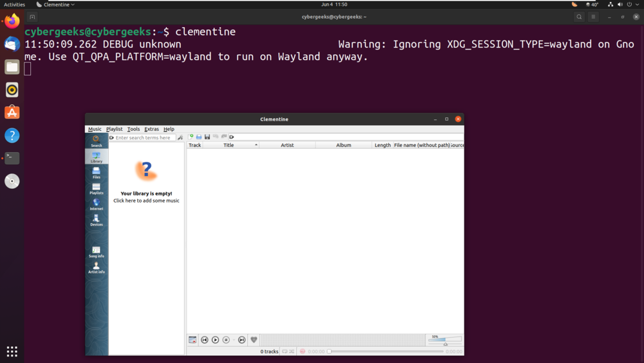Viewport: 644px width, 363px height.
Task: Open the Devices sidebar tab
Action: [x=97, y=220]
